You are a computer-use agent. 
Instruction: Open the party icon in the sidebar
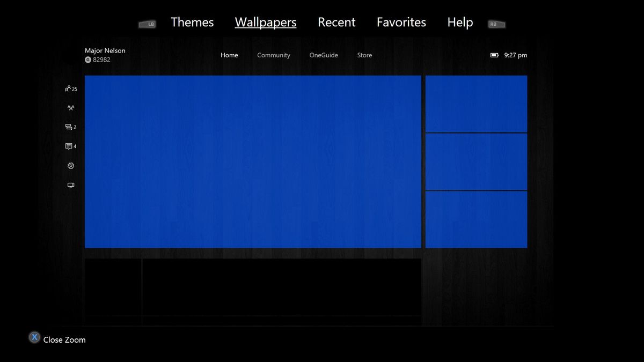pos(70,107)
